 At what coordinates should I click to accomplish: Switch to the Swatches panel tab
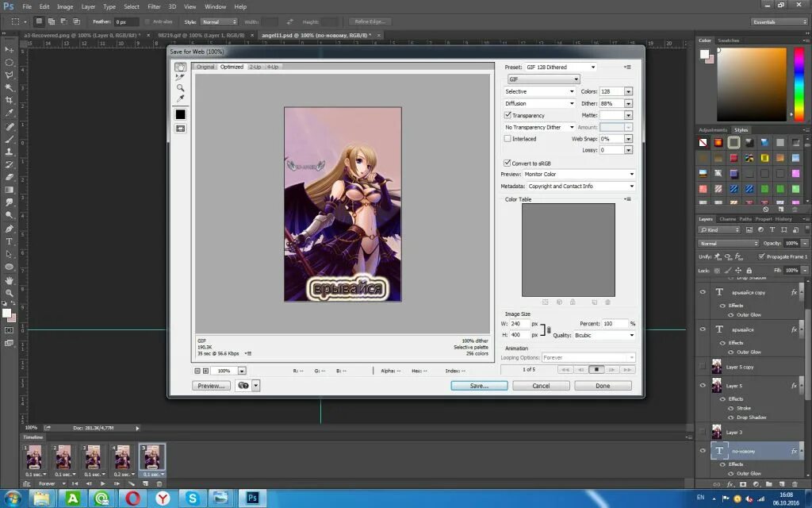coord(728,40)
